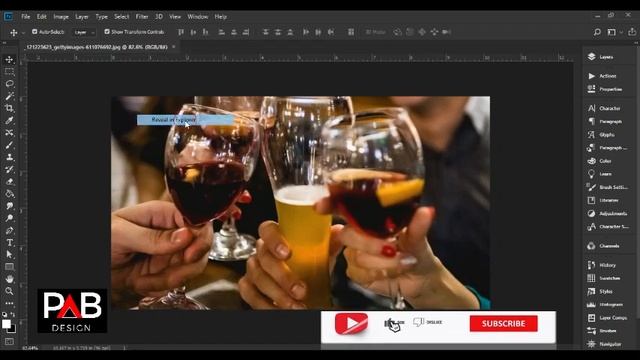Open the Layers panel
The width and height of the screenshot is (640, 360).
click(x=600, y=57)
